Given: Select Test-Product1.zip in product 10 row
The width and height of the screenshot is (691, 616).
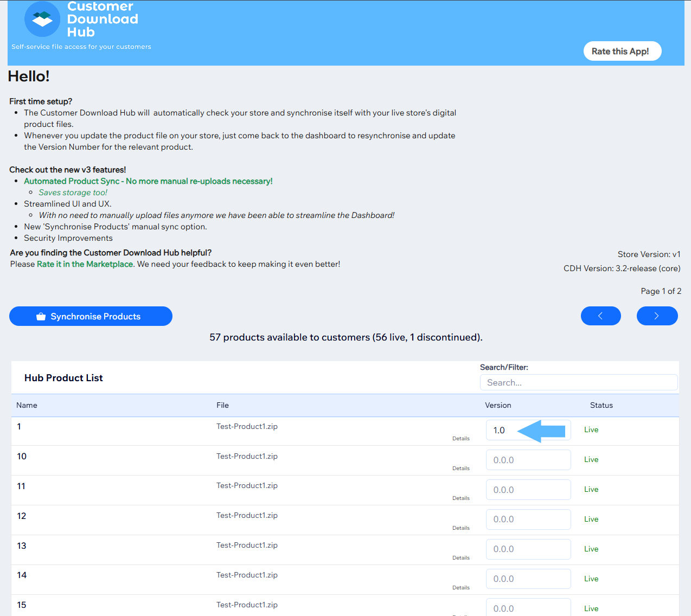Looking at the screenshot, I should pos(247,456).
